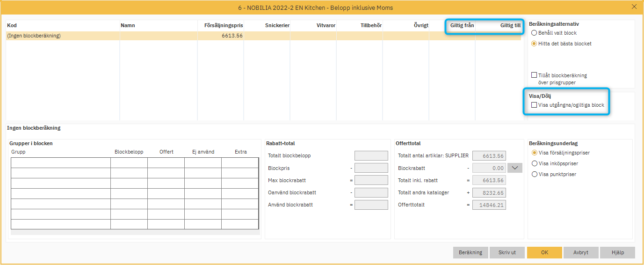Cancel using the Avbryt button
This screenshot has width=644, height=265.
pyautogui.click(x=581, y=252)
